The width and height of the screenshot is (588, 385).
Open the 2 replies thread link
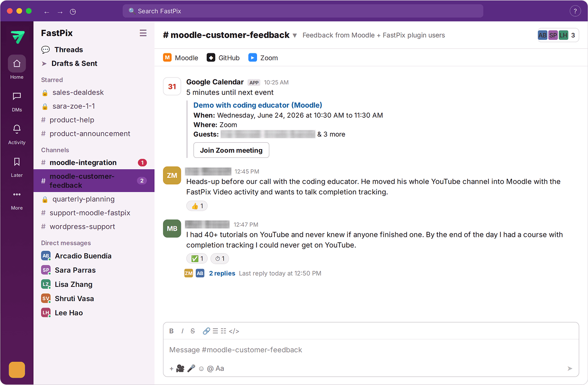click(x=222, y=273)
